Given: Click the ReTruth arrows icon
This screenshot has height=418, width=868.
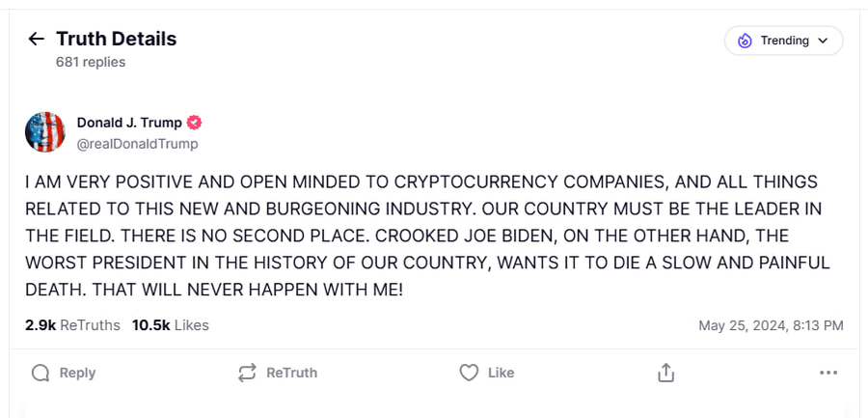Looking at the screenshot, I should pyautogui.click(x=247, y=373).
